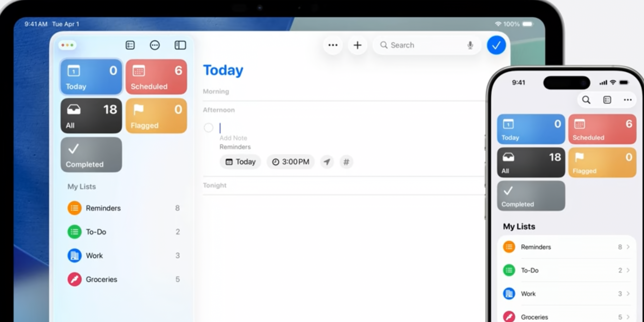Viewport: 644px width, 322px height.
Task: Tap the microphone in the Search field
Action: pyautogui.click(x=470, y=45)
